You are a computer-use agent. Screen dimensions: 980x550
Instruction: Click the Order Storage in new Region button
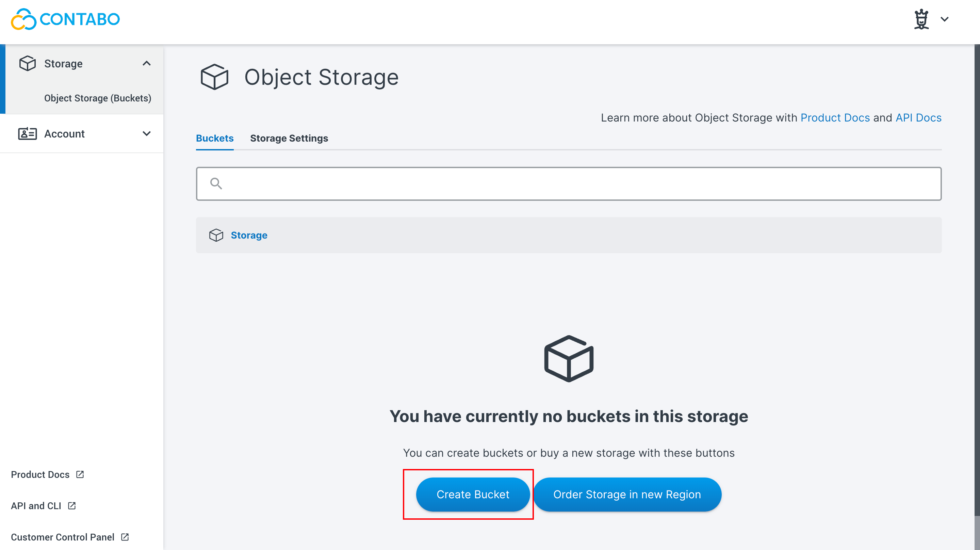click(627, 494)
